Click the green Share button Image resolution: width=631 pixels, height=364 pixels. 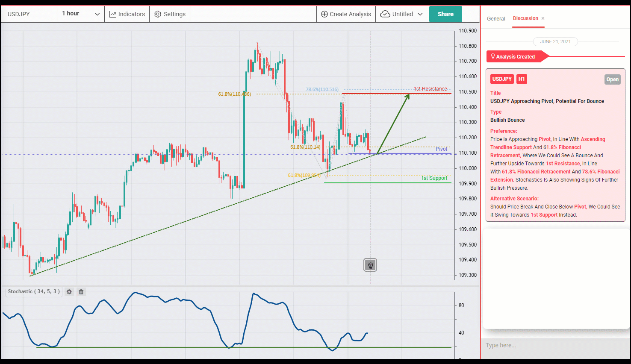(x=445, y=14)
